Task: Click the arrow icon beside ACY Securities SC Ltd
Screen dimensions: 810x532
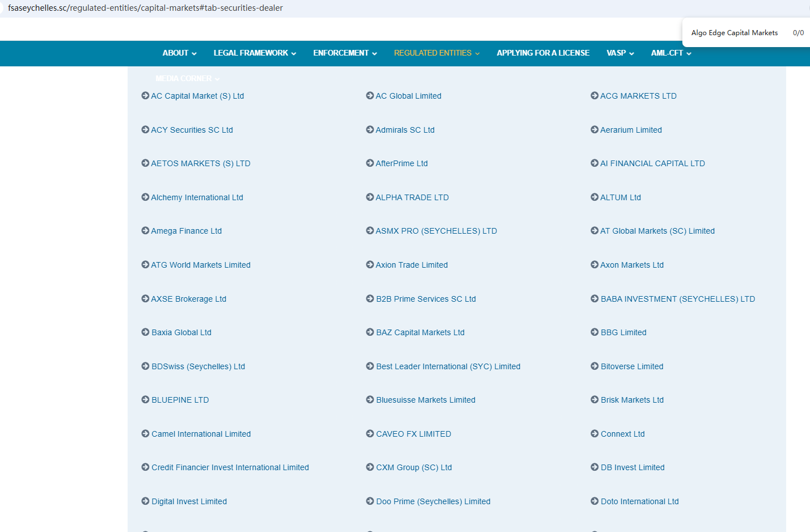Action: (x=145, y=130)
